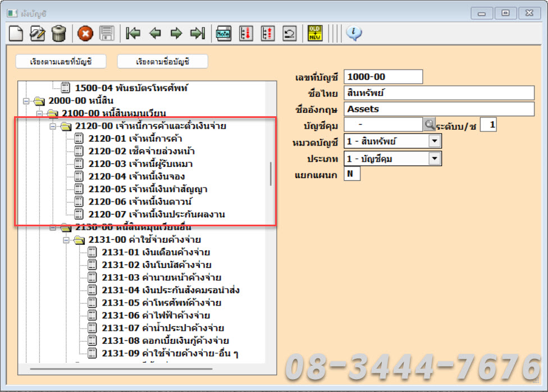Open the Note icon in toolbar
Viewport: 548px width, 392px height.
[x=224, y=34]
